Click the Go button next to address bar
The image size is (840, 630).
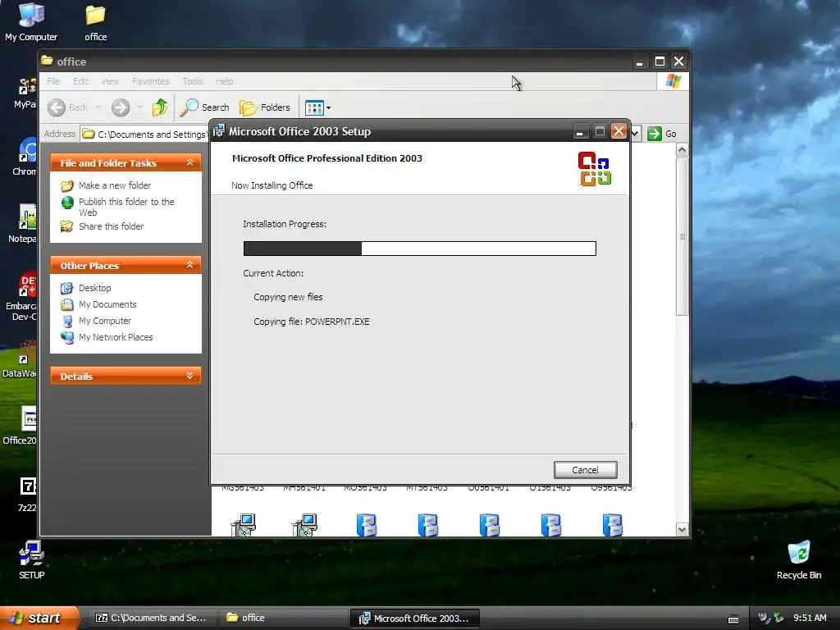tap(662, 134)
